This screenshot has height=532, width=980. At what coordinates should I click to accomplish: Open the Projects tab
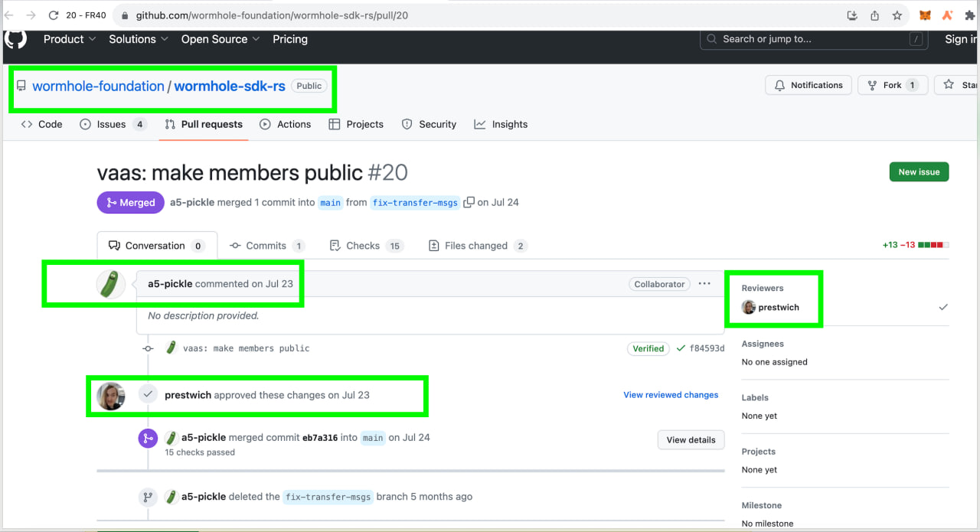point(356,124)
